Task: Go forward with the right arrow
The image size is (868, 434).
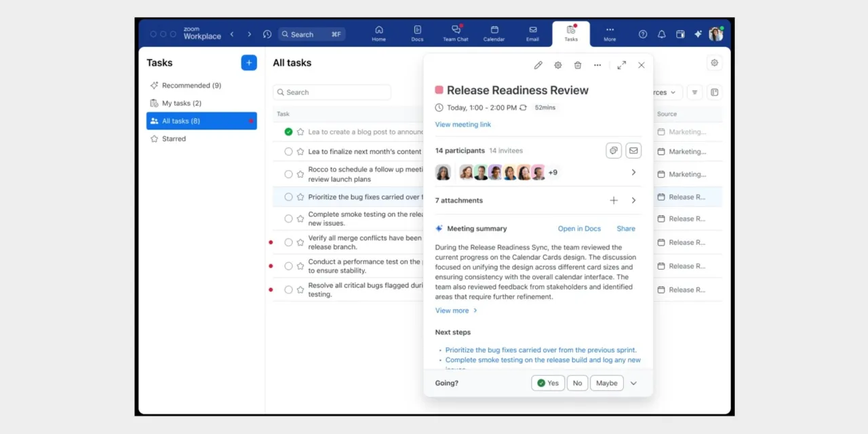Action: (249, 34)
